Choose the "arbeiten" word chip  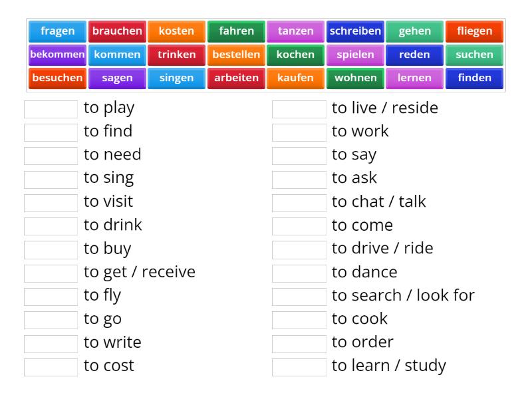(x=236, y=78)
